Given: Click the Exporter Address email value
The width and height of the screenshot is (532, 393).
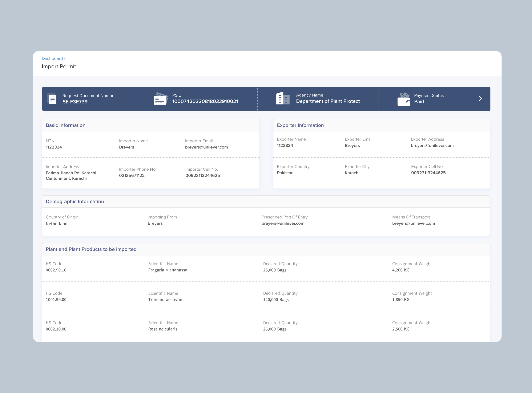Looking at the screenshot, I should point(432,146).
